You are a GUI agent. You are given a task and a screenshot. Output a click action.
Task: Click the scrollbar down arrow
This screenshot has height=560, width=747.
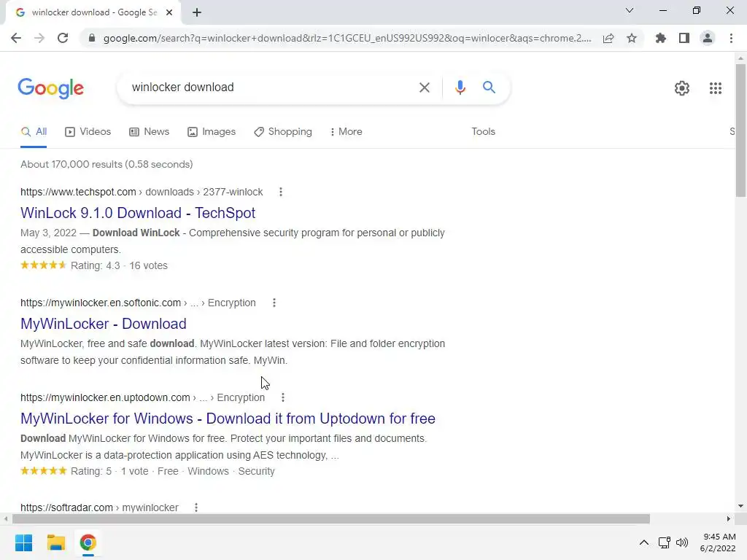pos(740,506)
